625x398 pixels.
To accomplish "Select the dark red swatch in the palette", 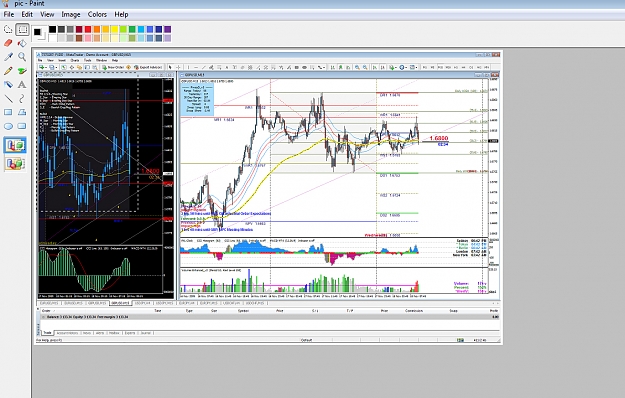I will pos(79,29).
